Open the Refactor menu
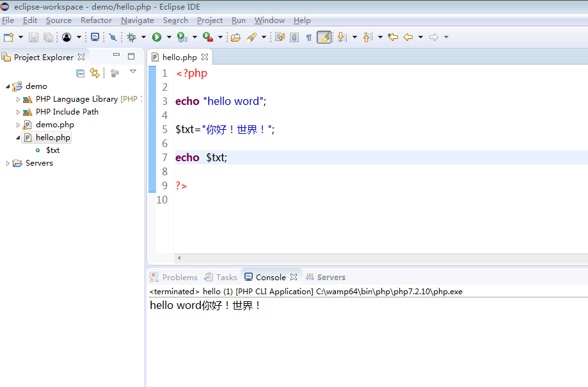This screenshot has height=387, width=588. (96, 20)
